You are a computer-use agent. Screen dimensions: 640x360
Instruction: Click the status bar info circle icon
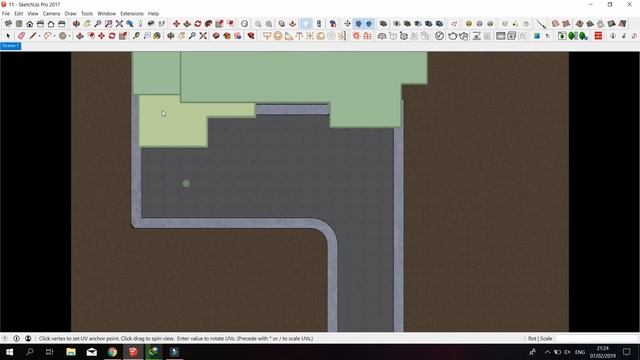16,338
